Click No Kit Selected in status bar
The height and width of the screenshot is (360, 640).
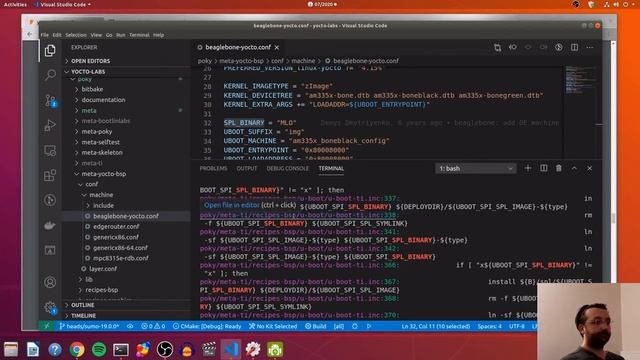273,326
